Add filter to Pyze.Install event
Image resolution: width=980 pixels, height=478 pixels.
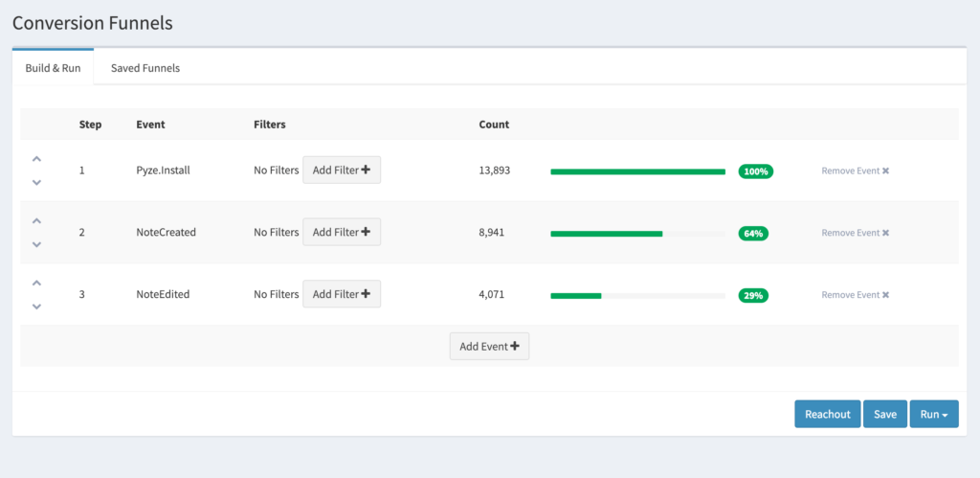coord(342,171)
